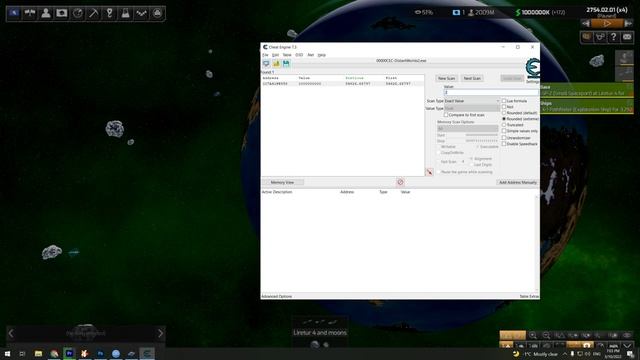Click Add Address Manually button
Image resolution: width=640 pixels, height=360 pixels.
[x=518, y=182]
